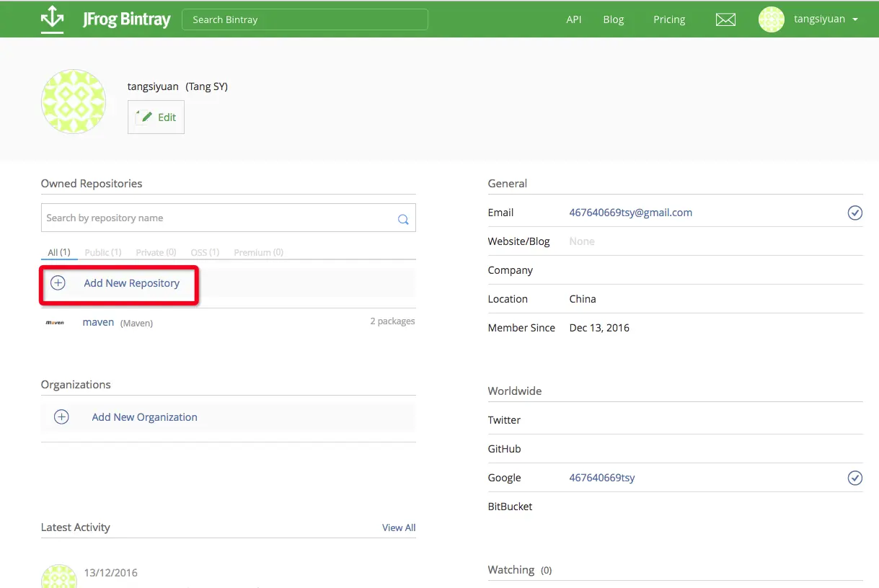Open the messages envelope icon
This screenshot has height=588, width=879.
pos(725,19)
